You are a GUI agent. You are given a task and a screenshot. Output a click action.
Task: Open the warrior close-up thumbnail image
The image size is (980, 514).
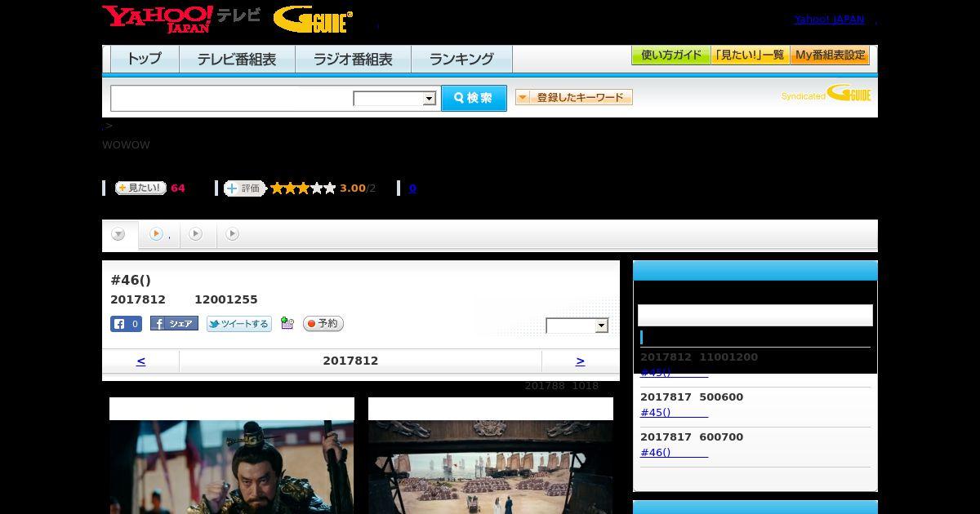point(232,467)
